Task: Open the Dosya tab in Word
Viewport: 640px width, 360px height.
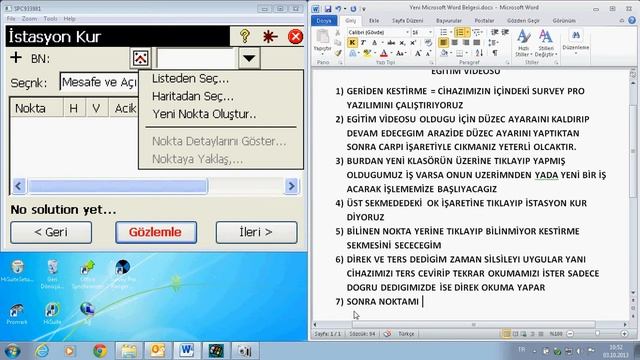Action: pyautogui.click(x=324, y=20)
